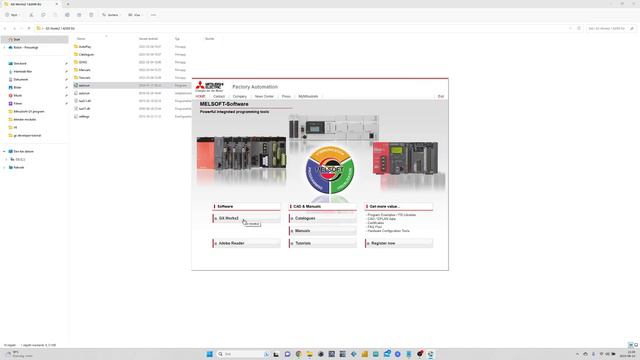Expand the Robin - Personligt OneDrive node

(4, 47)
